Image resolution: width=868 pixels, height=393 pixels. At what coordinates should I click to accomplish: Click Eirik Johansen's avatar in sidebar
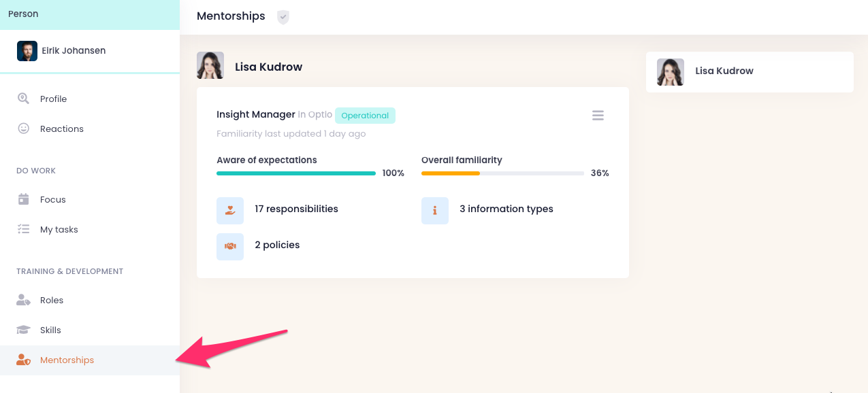[27, 51]
